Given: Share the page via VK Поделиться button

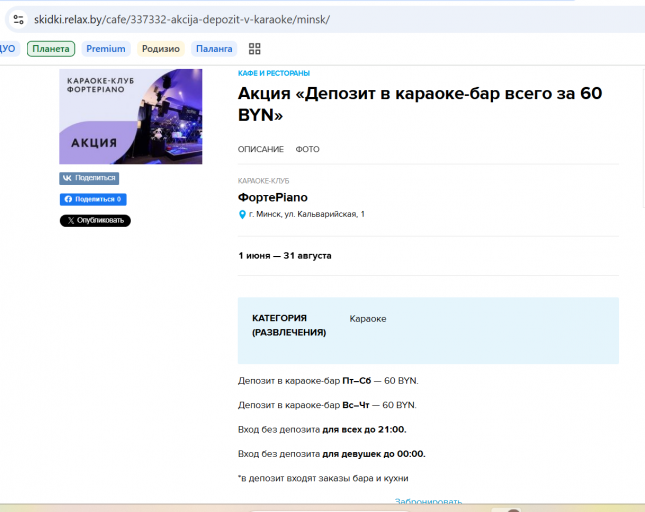Looking at the screenshot, I should click(x=89, y=178).
